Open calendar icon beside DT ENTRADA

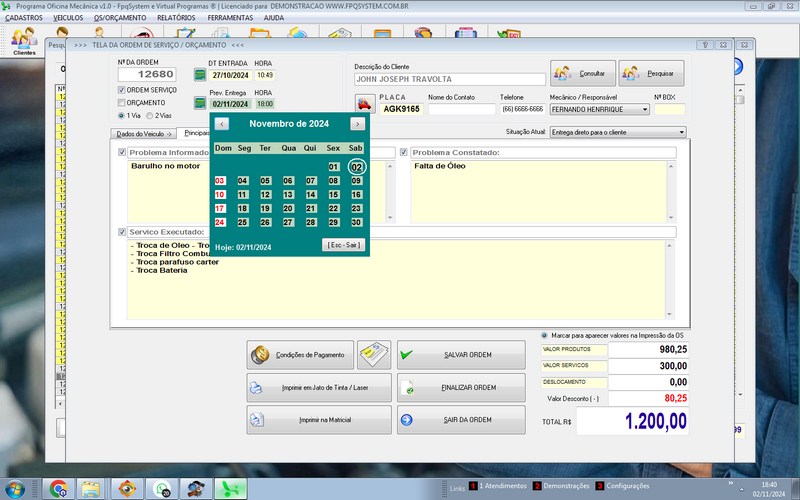(x=199, y=75)
